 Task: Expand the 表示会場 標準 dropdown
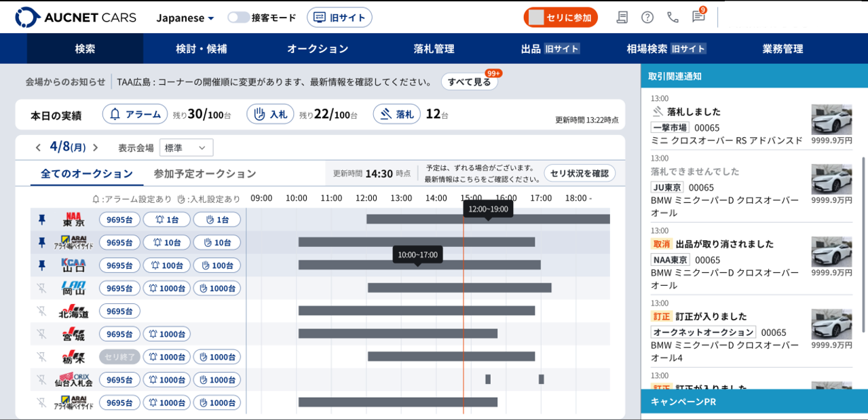click(186, 147)
